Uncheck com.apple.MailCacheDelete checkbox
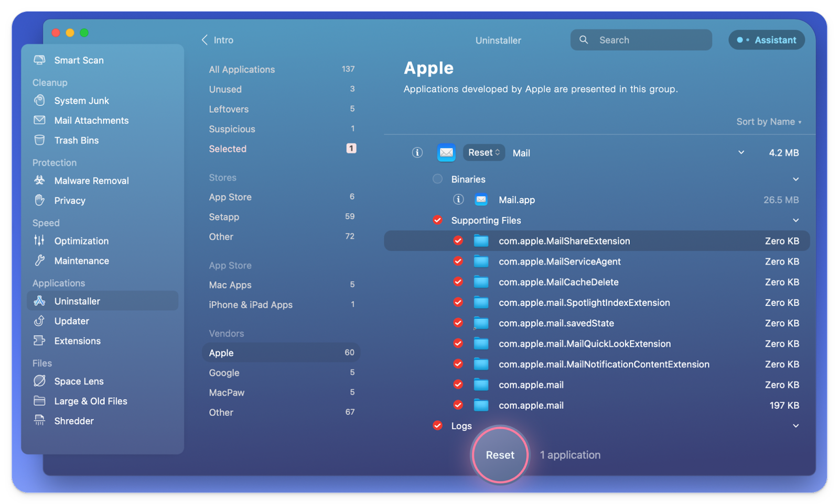Image resolution: width=839 pixels, height=504 pixels. coord(458,282)
